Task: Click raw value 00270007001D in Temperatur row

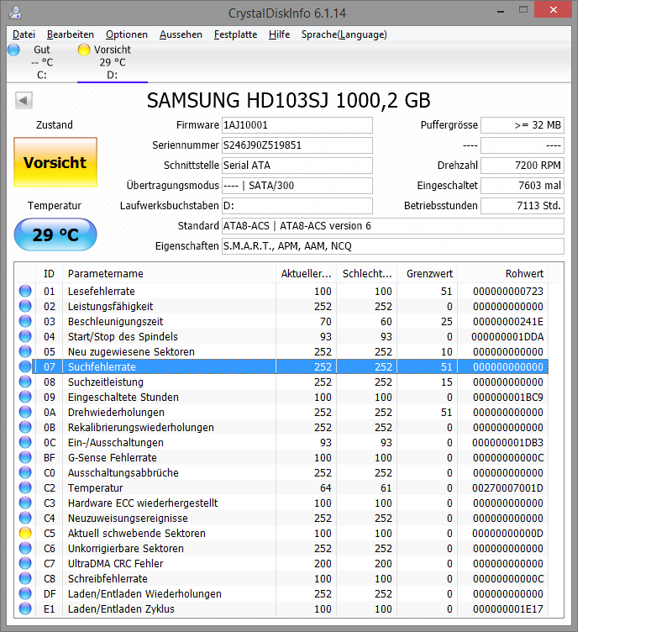Action: point(508,488)
